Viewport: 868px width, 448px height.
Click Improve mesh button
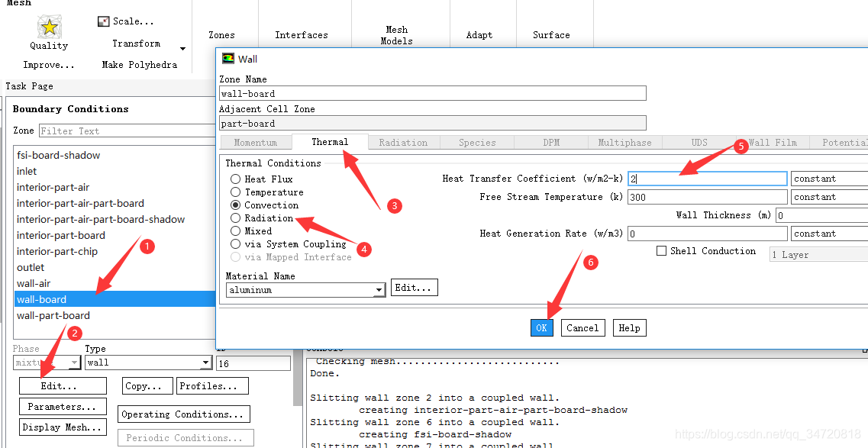click(49, 65)
